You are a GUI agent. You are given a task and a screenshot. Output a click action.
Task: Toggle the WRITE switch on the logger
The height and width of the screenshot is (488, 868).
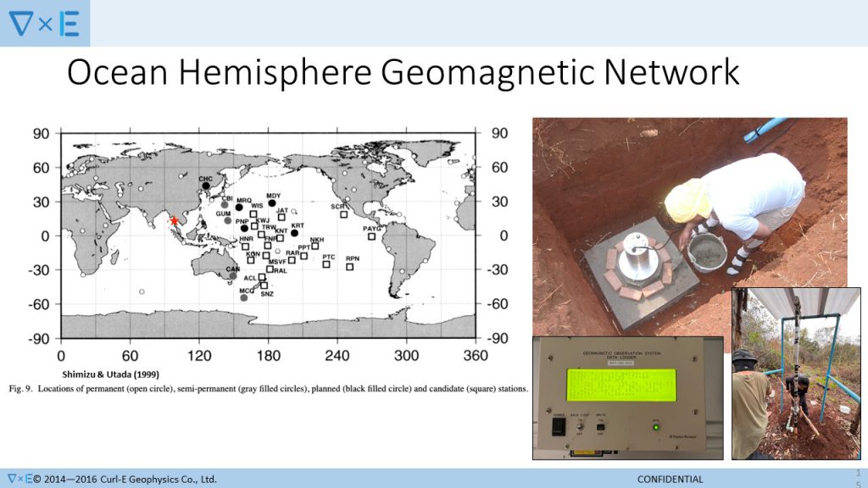click(600, 426)
